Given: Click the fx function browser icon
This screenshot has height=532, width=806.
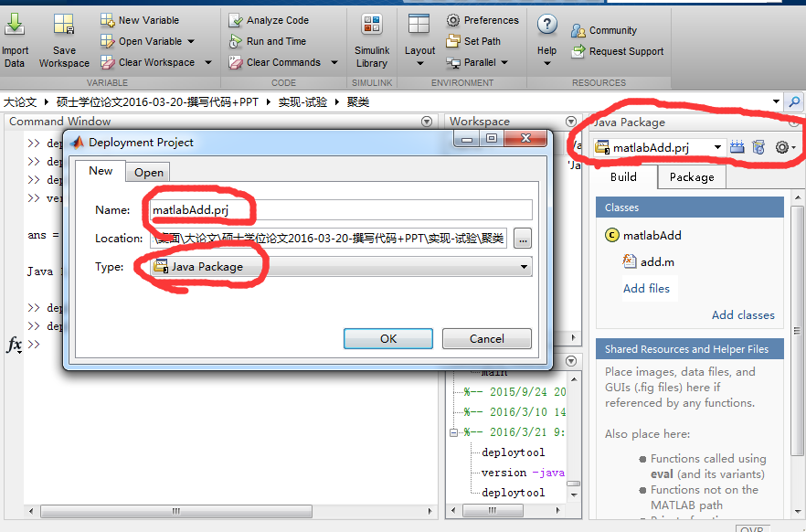Looking at the screenshot, I should [14, 344].
